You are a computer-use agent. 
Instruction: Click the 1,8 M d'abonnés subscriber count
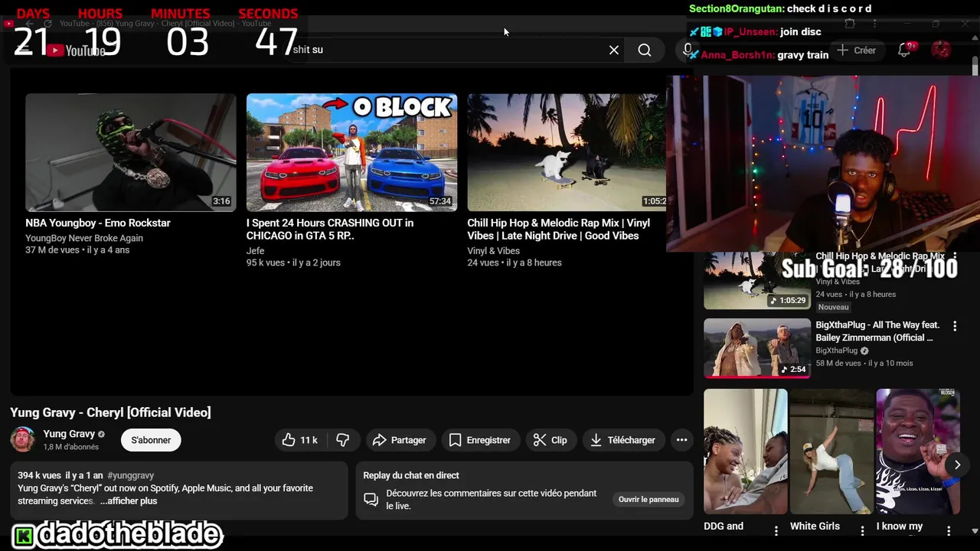71,447
